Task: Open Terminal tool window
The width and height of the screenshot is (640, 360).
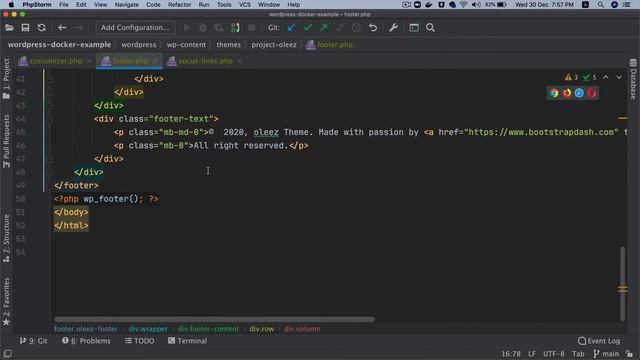Action: [187, 341]
